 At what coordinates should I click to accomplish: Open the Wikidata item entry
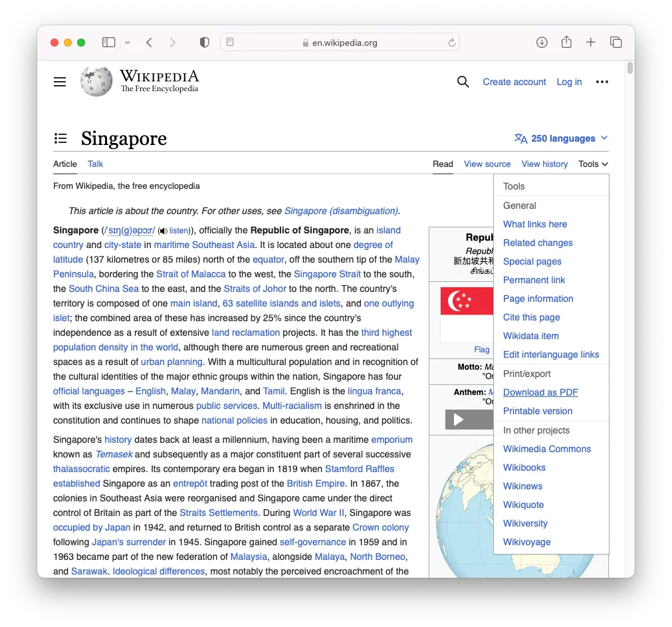[530, 336]
